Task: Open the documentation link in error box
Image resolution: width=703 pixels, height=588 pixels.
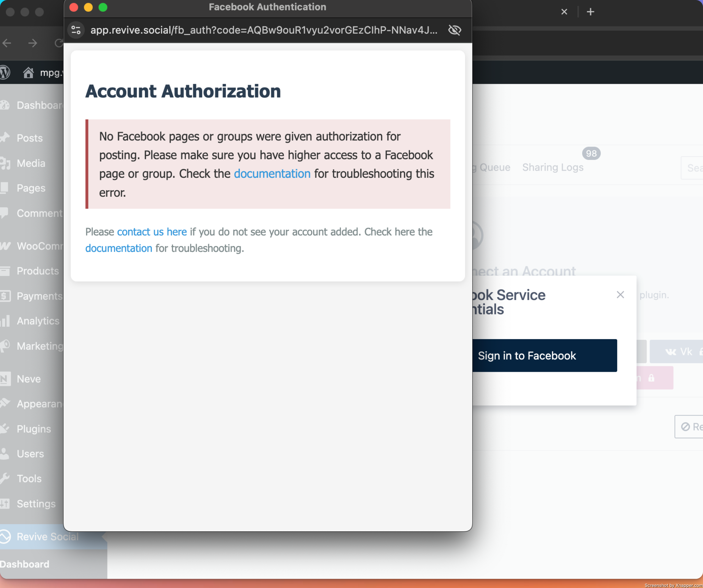Action: tap(272, 174)
